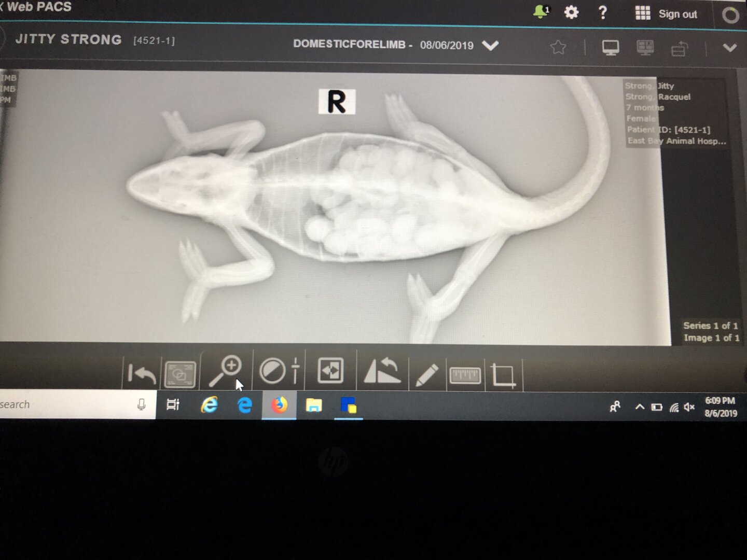This screenshot has height=560, width=747.
Task: Click the Sign out link
Action: point(677,14)
